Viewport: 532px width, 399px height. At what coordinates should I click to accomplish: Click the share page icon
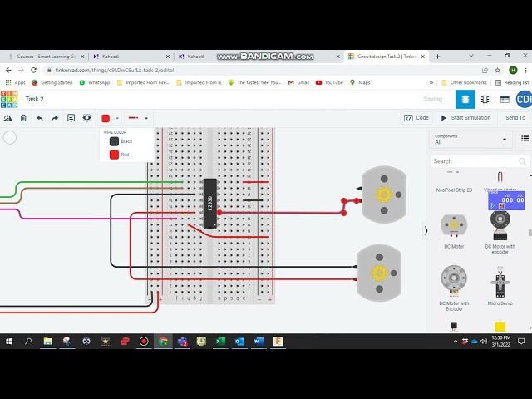tap(485, 70)
